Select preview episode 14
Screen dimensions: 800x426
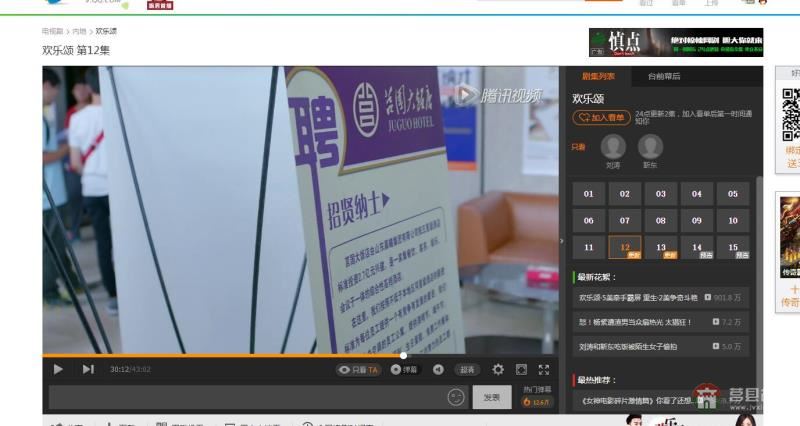(x=697, y=247)
